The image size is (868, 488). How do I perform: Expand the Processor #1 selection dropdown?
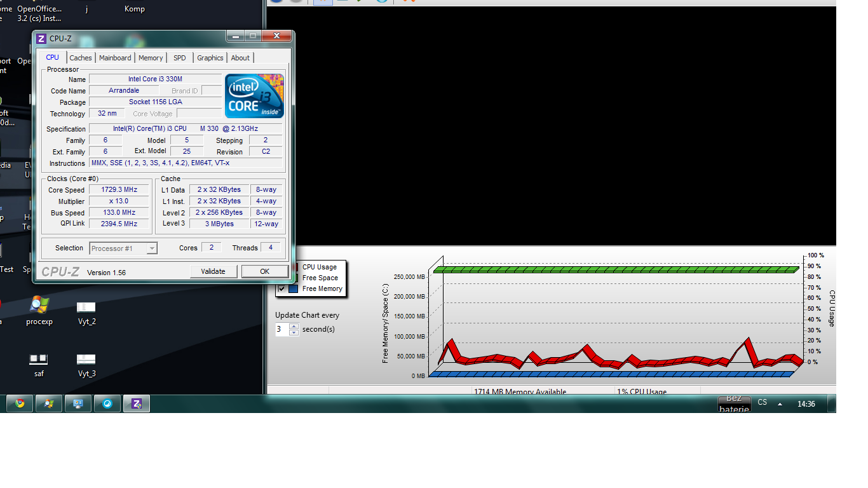tap(151, 248)
